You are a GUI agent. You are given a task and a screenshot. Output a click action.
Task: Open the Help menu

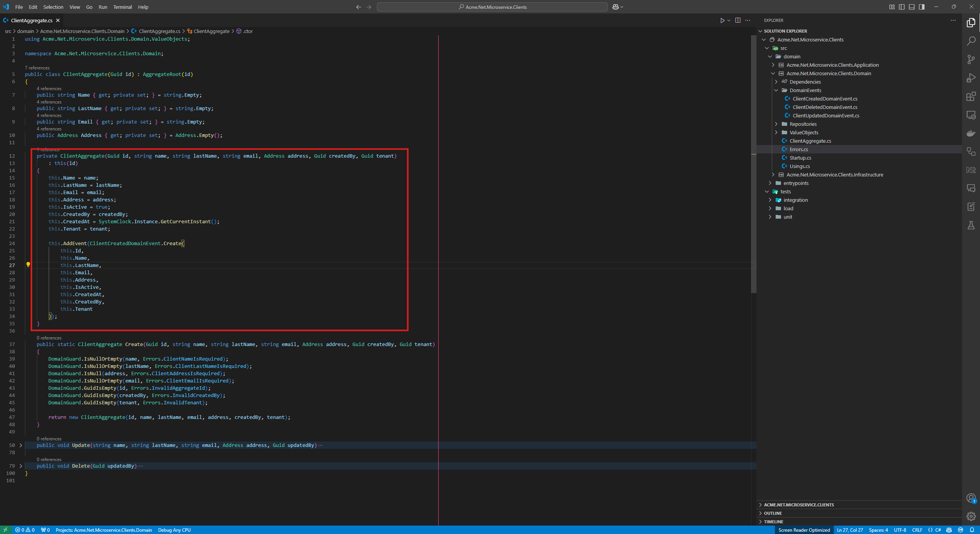(143, 7)
